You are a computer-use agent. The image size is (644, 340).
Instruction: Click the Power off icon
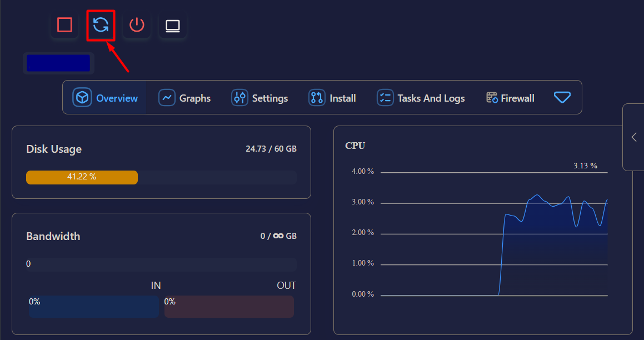(137, 24)
